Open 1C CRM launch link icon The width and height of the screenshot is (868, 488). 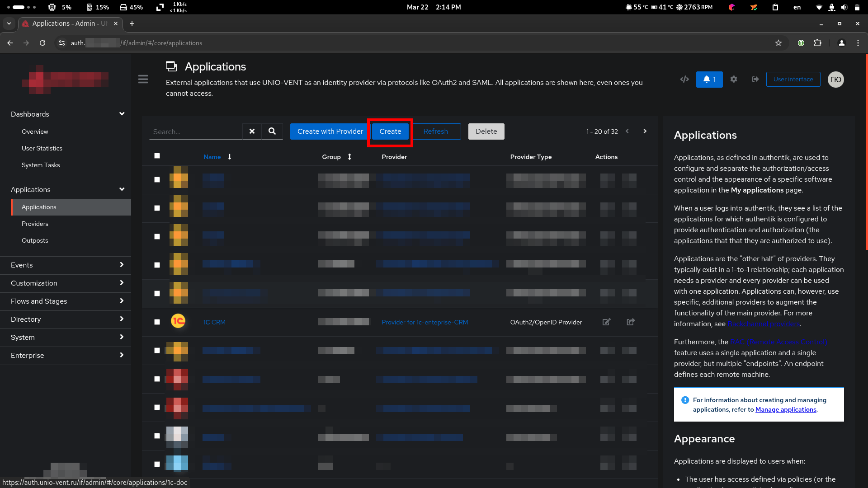coord(631,322)
